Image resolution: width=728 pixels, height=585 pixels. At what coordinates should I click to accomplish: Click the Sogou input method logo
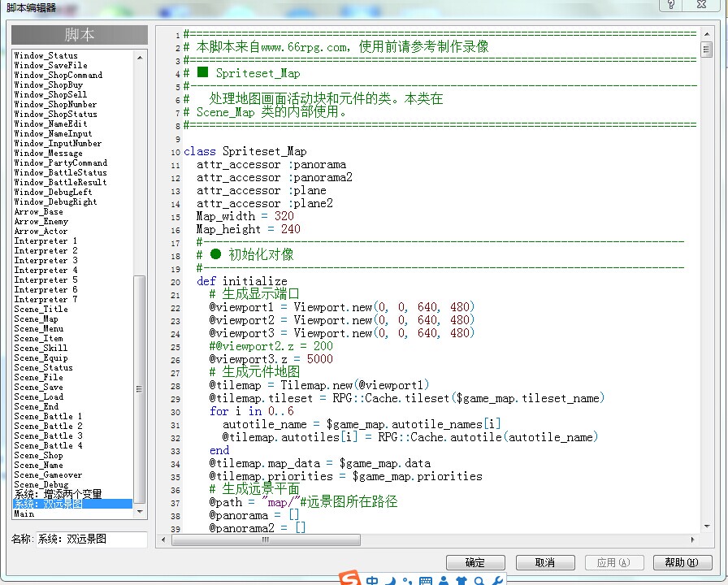point(350,578)
